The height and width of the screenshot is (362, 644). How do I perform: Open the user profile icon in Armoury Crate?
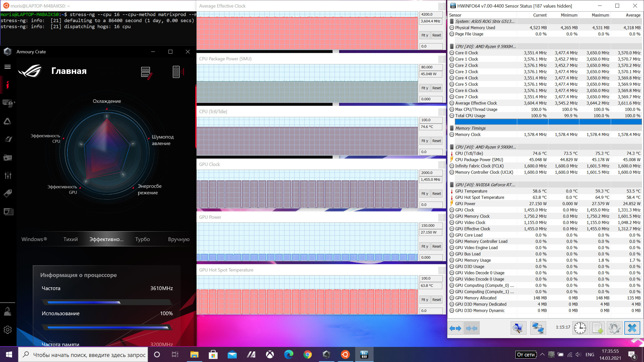point(8,311)
